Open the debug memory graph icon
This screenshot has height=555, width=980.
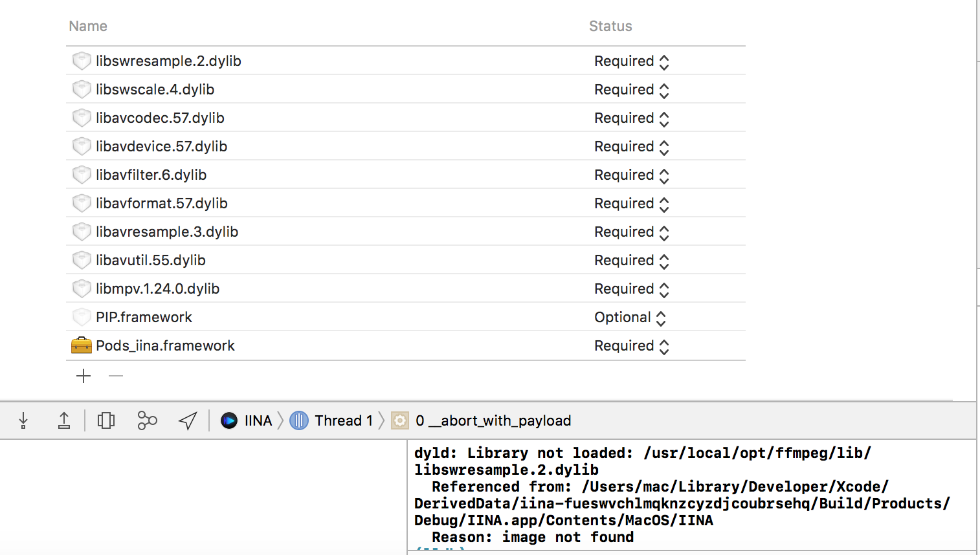pyautogui.click(x=148, y=420)
